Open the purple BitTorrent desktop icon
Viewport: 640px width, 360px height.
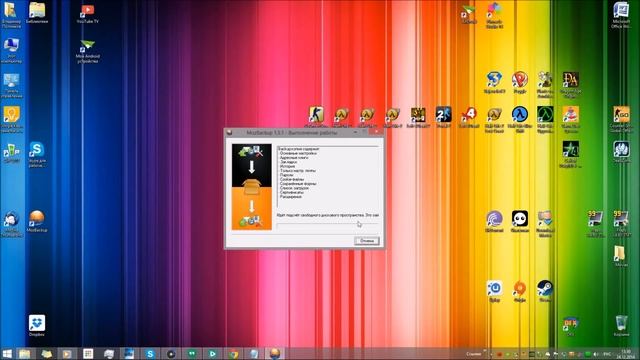pyautogui.click(x=494, y=221)
